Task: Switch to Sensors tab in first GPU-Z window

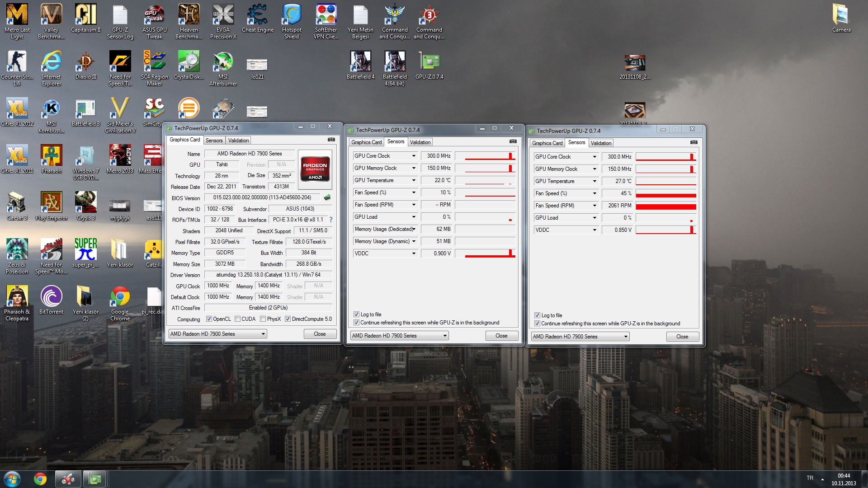Action: coord(214,141)
